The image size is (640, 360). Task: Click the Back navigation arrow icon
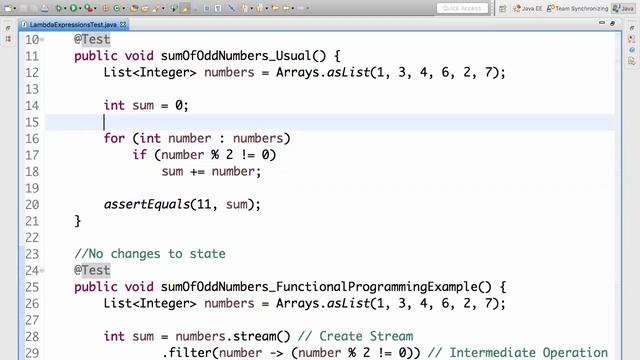[x=287, y=8]
